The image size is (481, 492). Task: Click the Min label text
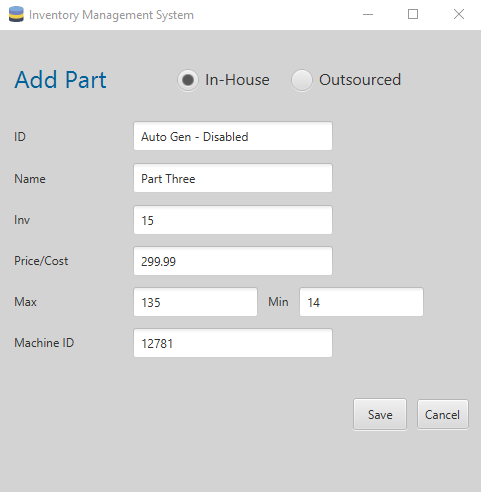pos(278,302)
